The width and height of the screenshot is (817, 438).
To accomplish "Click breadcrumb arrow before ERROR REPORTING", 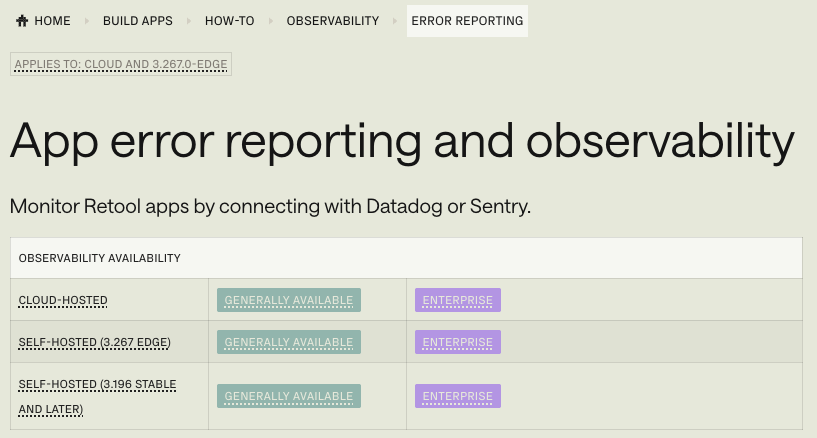I will coord(395,21).
